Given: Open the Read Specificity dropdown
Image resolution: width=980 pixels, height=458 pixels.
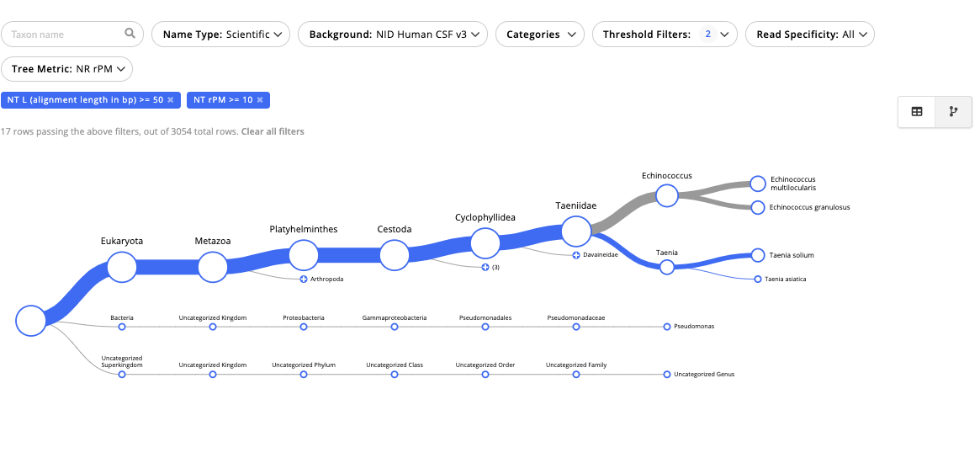Looking at the screenshot, I should pyautogui.click(x=809, y=35).
